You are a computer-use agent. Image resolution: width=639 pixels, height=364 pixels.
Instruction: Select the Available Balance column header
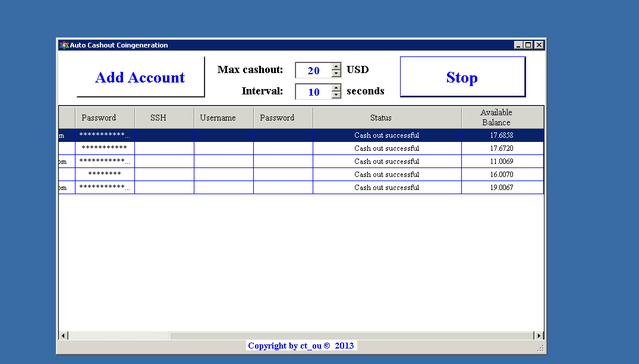pos(502,118)
